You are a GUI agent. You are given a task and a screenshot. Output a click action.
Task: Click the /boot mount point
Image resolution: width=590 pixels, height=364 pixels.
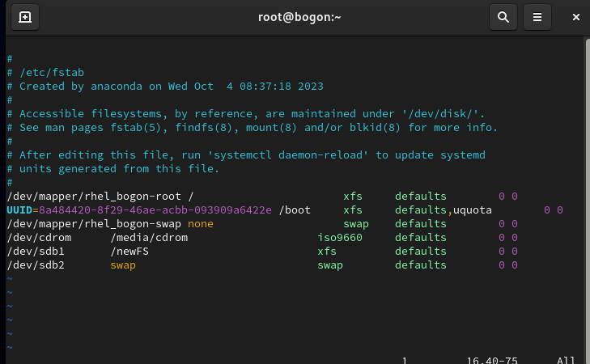pos(295,210)
